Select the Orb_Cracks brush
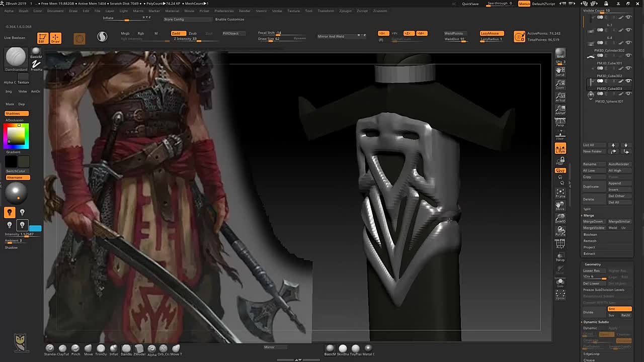The image size is (644, 362). click(164, 350)
